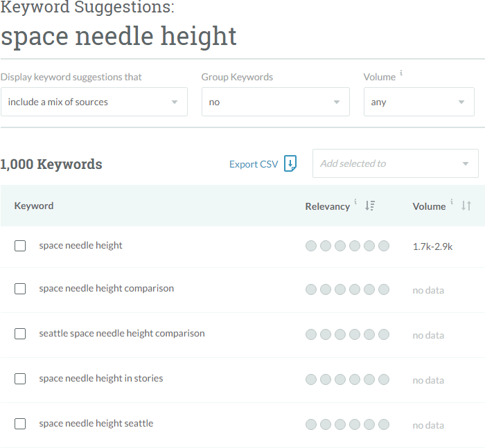
Task: Click the Export CSV download icon
Action: click(x=291, y=164)
